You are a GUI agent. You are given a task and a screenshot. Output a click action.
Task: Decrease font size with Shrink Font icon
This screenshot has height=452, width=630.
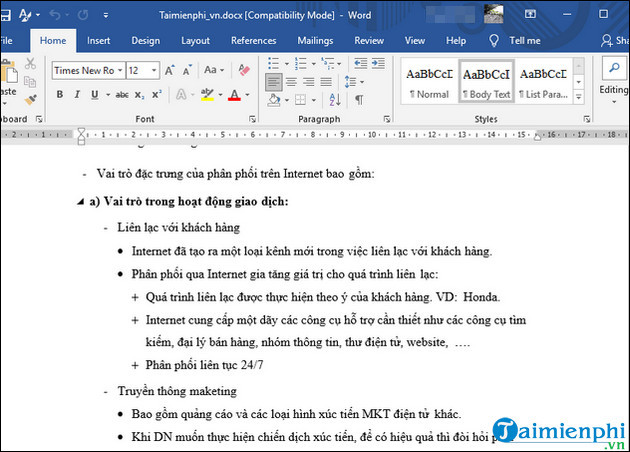point(187,70)
